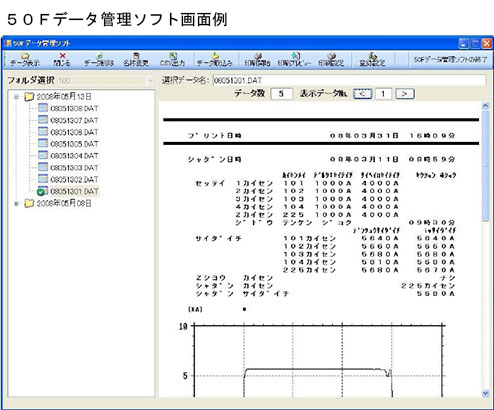Select the データ削除 toolbar icon
The image size is (494, 410).
pos(99,60)
